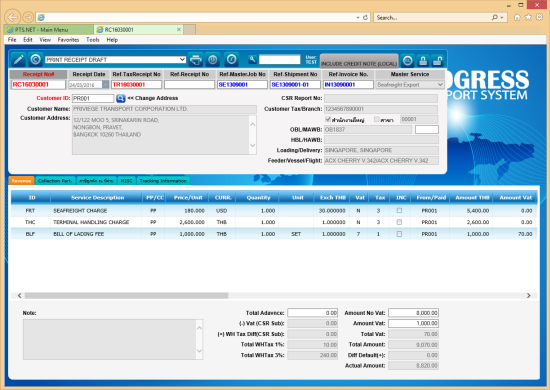
Task: Open the View menu
Action: pyautogui.click(x=45, y=40)
